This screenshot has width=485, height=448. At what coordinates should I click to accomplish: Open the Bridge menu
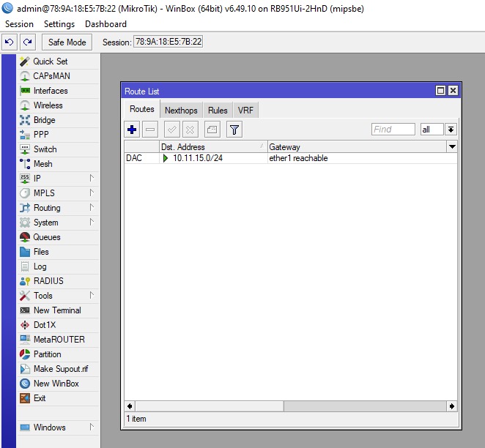58,120
